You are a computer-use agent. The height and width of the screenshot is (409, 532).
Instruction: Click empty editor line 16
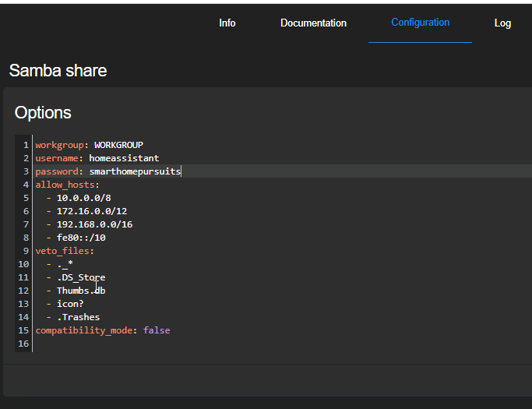pyautogui.click(x=282, y=344)
